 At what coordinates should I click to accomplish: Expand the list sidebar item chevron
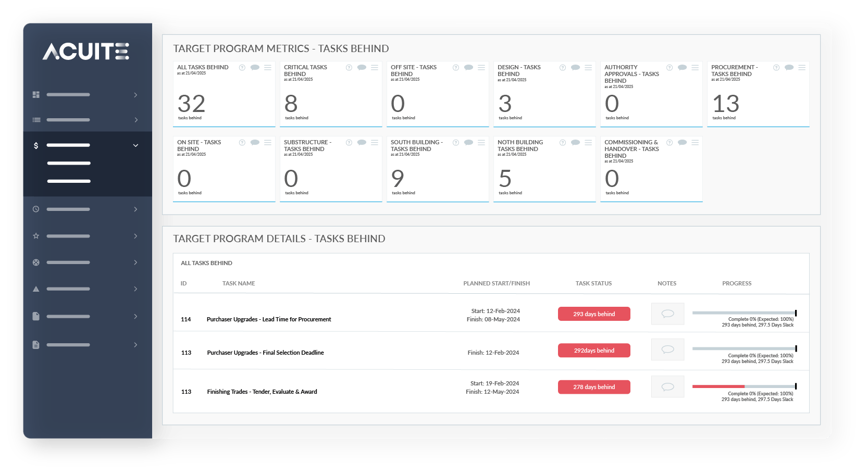click(135, 120)
